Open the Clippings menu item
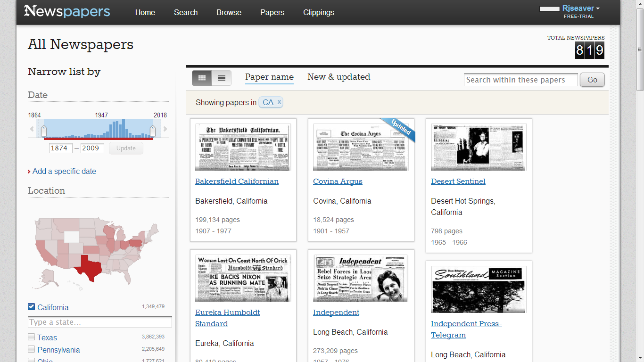 (x=319, y=13)
